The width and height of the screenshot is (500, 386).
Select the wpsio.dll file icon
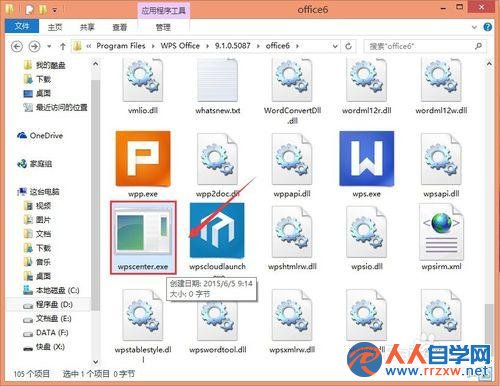coord(366,232)
